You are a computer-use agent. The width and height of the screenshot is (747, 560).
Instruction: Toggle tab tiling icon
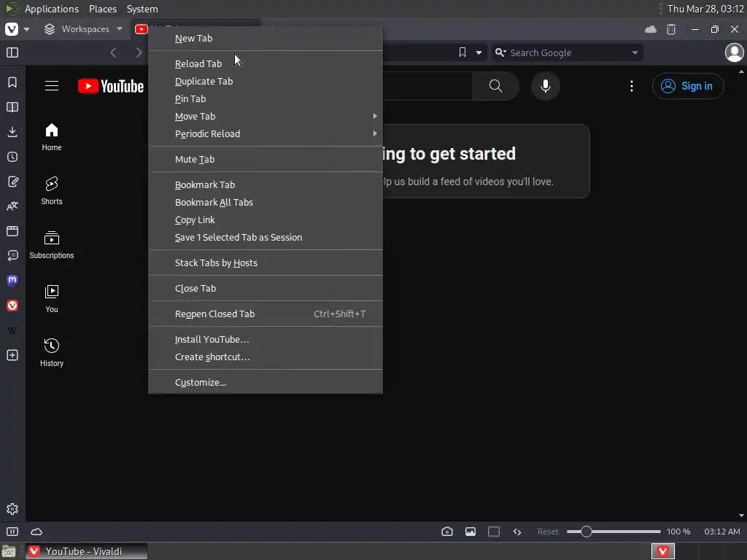494,532
